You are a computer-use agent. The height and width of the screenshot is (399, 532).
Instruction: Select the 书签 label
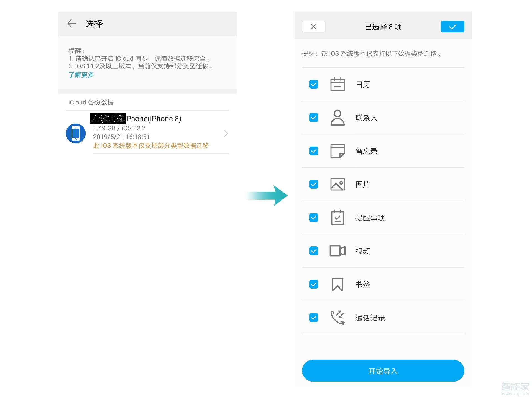pos(363,284)
